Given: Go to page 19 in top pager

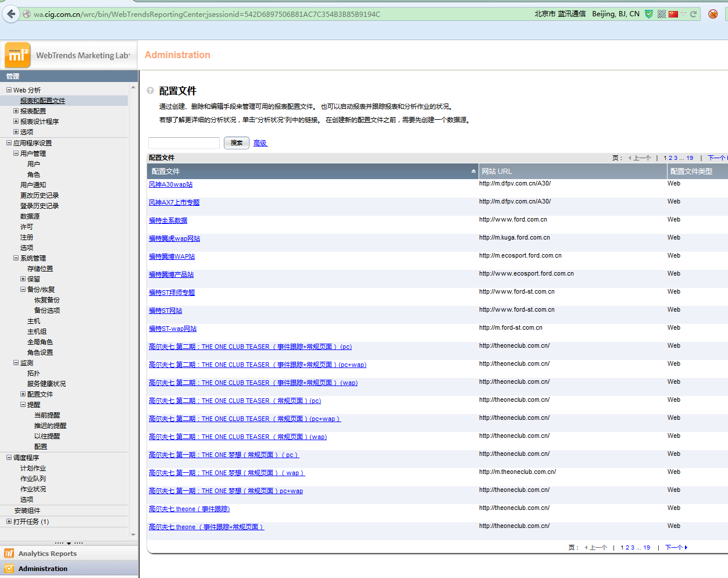Looking at the screenshot, I should coord(690,158).
